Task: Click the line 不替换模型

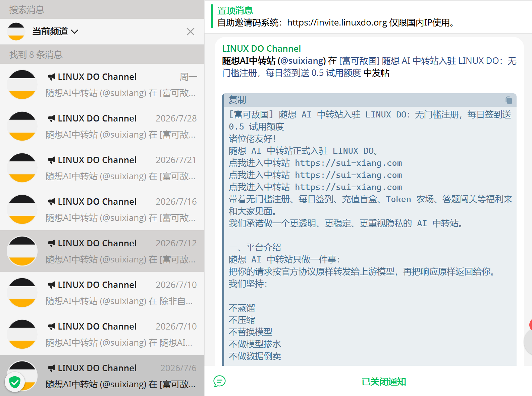Action: 251,332
